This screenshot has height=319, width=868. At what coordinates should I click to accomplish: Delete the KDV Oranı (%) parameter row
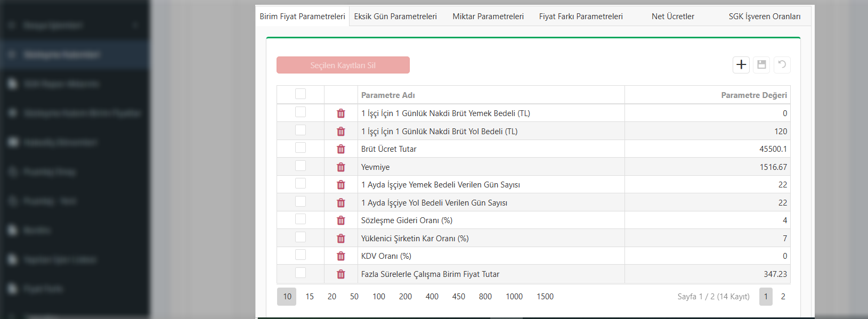pos(341,256)
